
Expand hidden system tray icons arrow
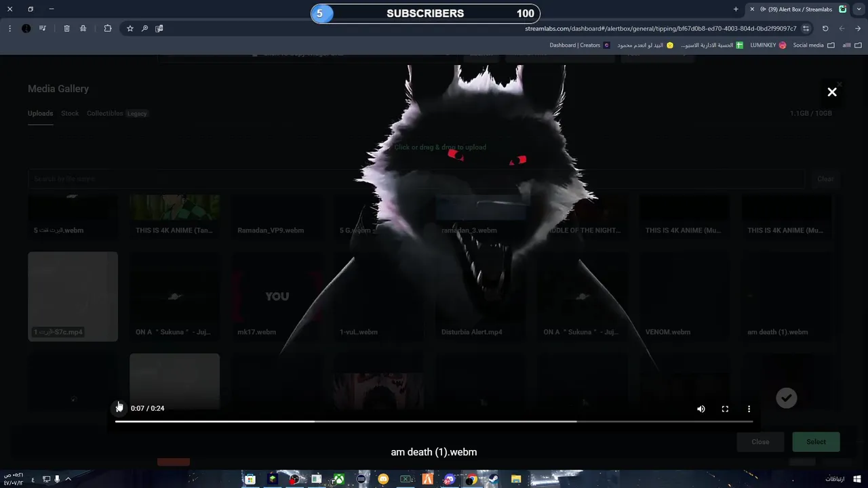click(x=68, y=479)
